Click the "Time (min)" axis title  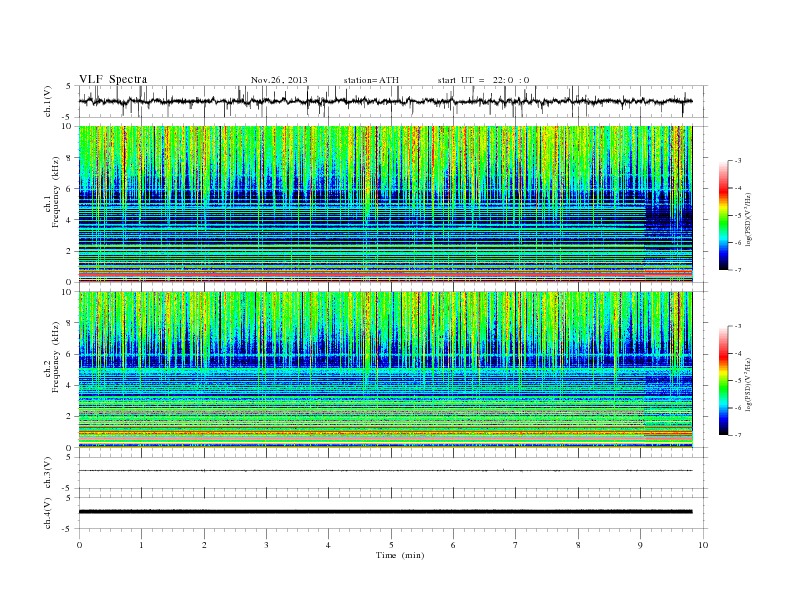point(400,555)
